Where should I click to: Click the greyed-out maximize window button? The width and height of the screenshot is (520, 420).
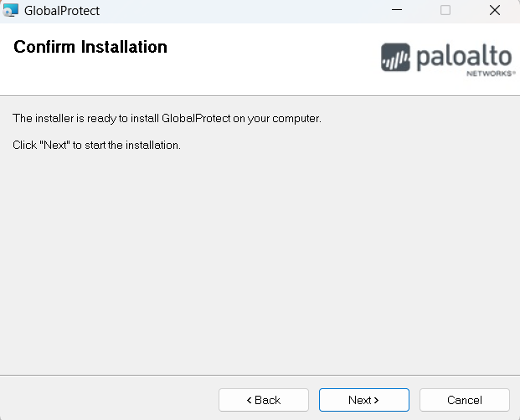point(445,11)
